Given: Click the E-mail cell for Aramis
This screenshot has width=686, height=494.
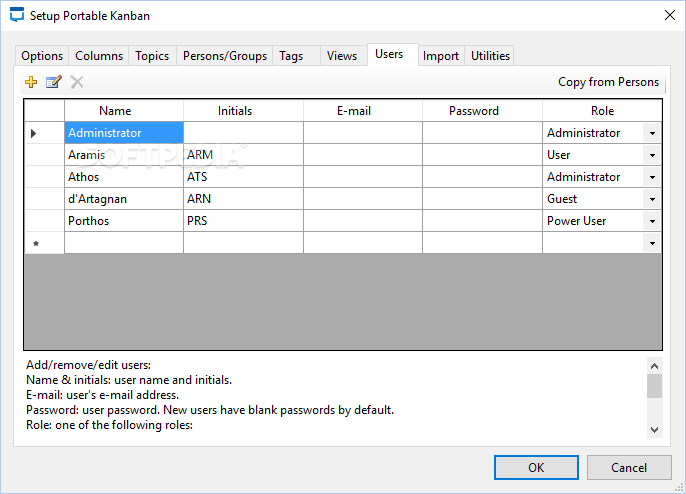Looking at the screenshot, I should click(x=363, y=155).
